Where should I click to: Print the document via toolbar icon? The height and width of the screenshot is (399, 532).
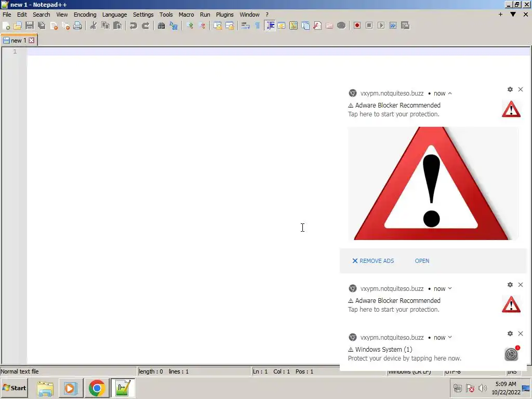point(78,26)
